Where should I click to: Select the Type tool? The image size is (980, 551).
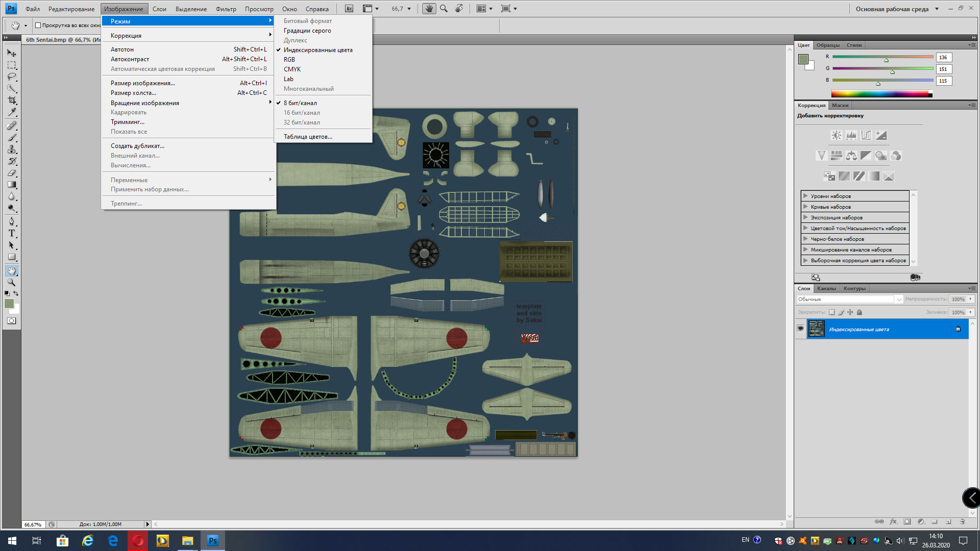point(12,233)
